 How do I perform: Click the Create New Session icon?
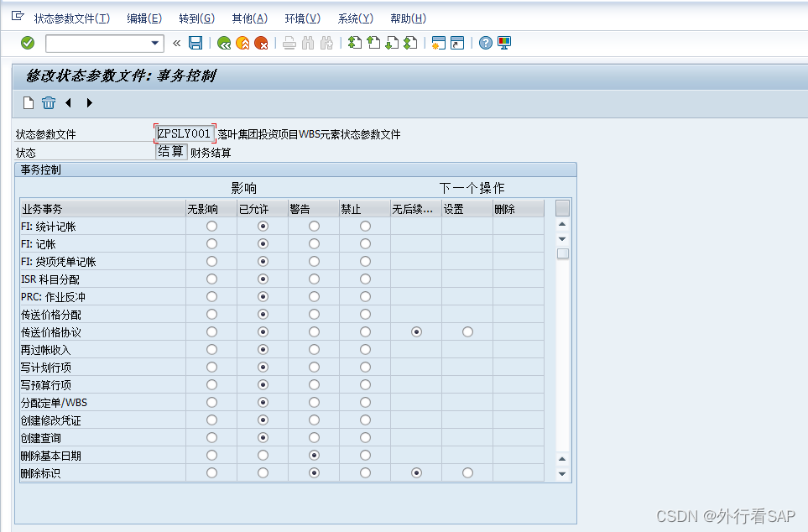click(439, 43)
